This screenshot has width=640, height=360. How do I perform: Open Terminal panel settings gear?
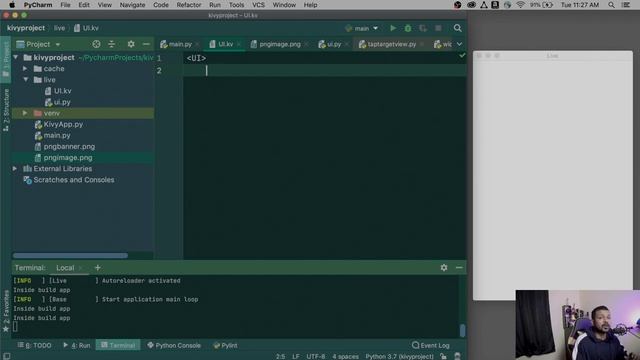tap(444, 268)
